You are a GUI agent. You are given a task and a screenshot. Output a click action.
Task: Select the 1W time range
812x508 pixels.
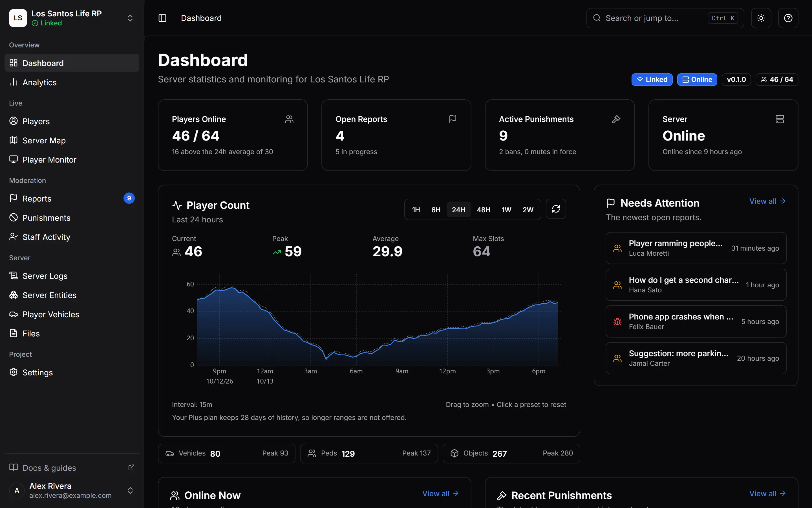tap(506, 210)
